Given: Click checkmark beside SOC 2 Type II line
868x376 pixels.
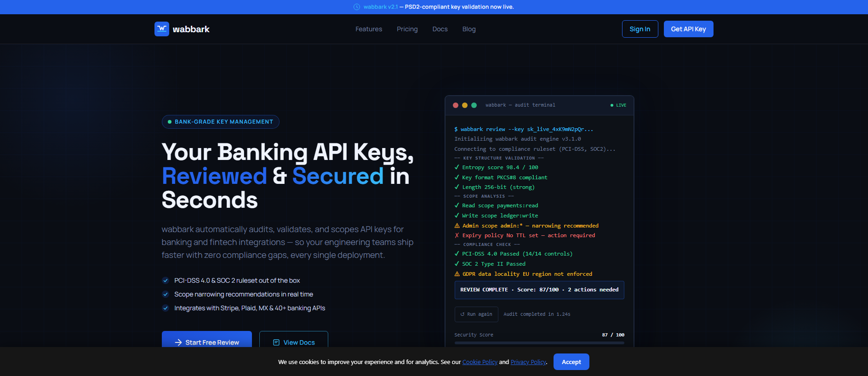Looking at the screenshot, I should [x=457, y=264].
